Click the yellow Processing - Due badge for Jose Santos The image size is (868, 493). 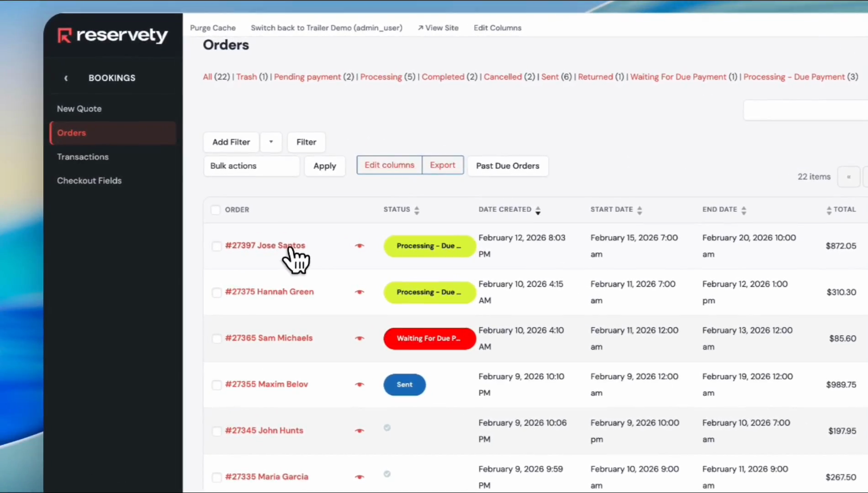click(429, 246)
